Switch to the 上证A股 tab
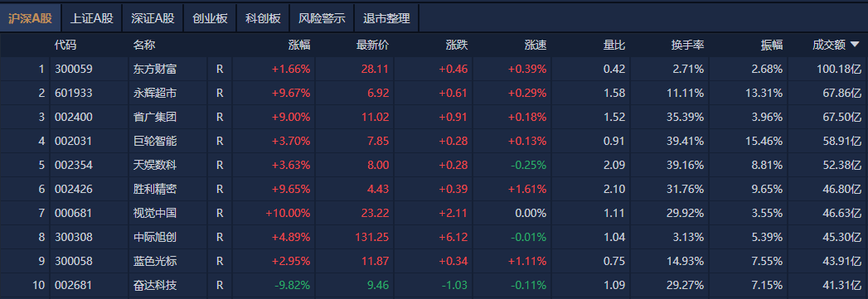 (x=92, y=18)
